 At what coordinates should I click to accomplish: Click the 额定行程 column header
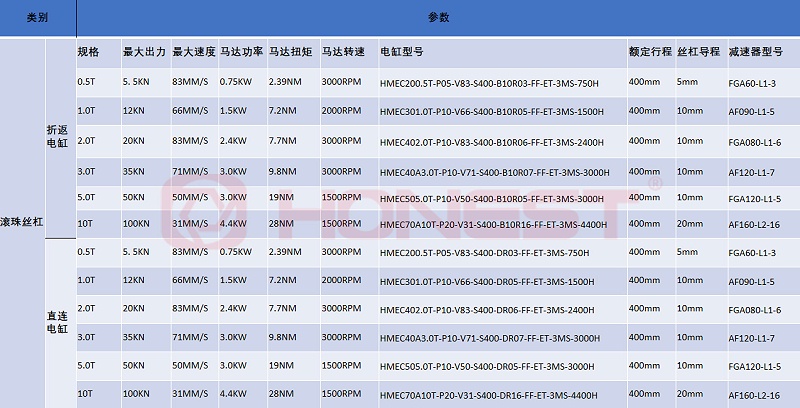coord(648,51)
